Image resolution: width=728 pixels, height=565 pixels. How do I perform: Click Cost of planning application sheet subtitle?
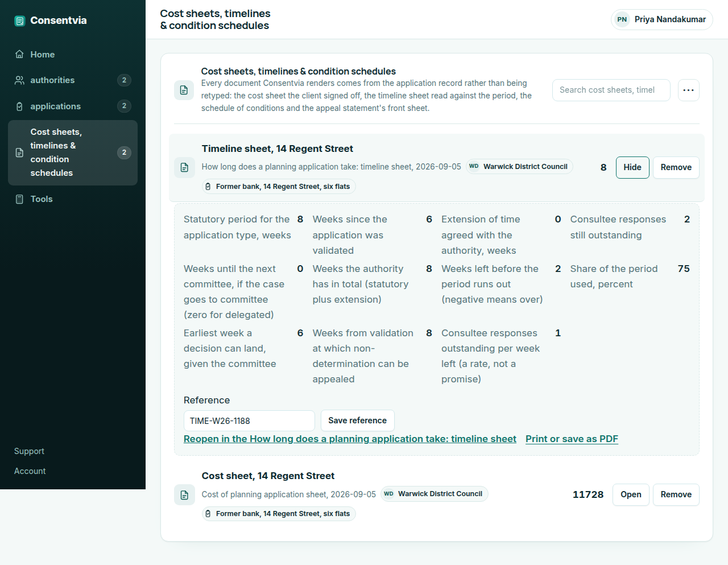point(289,494)
